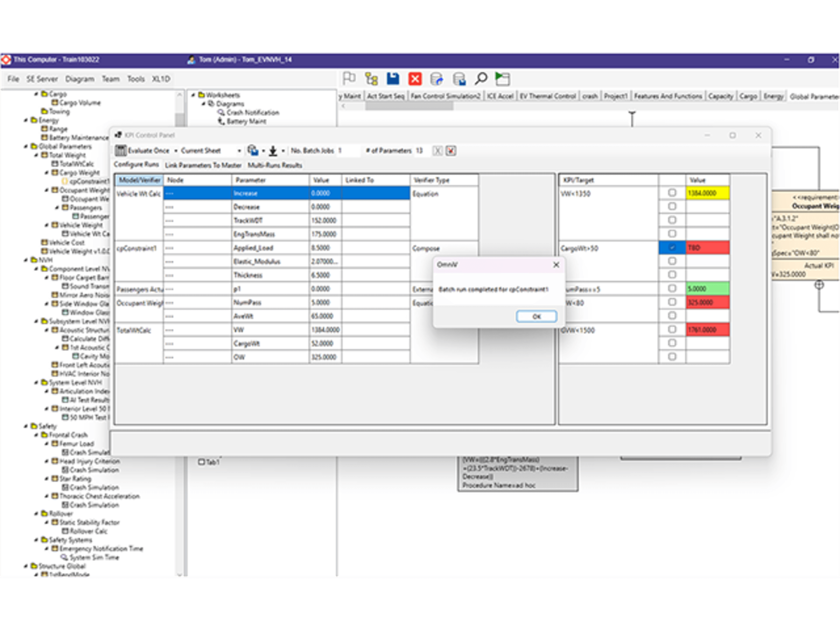Click the green 5.0000 KPI value cell
The width and height of the screenshot is (840, 630).
(707, 289)
